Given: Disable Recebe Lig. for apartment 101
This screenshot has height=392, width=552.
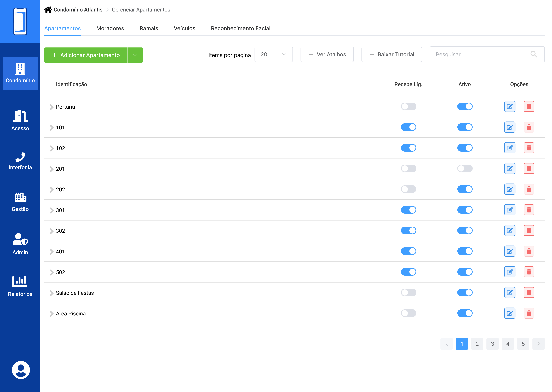Looking at the screenshot, I should point(408,127).
